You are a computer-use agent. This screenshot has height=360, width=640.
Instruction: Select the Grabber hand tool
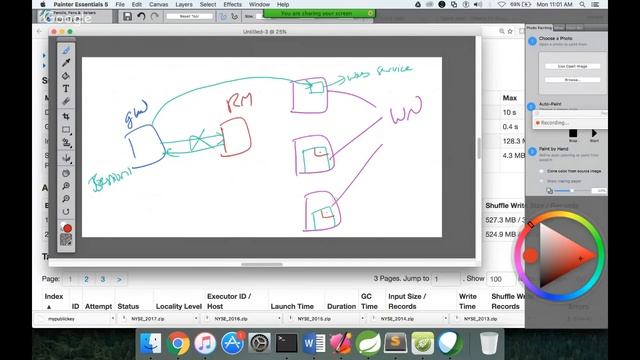pyautogui.click(x=66, y=173)
